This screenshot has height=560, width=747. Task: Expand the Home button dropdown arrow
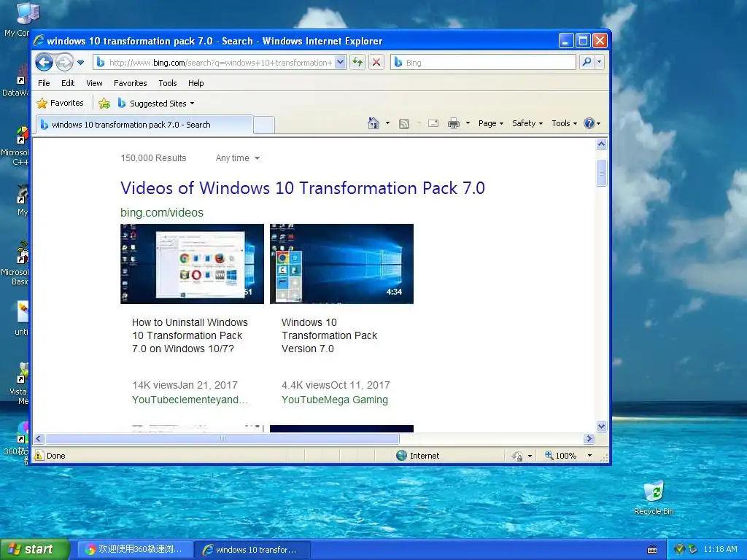[388, 123]
